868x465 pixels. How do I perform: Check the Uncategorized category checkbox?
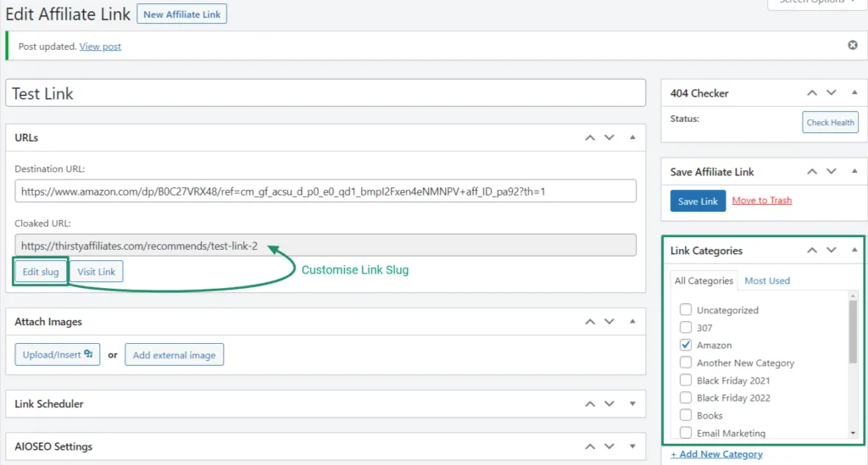click(686, 310)
